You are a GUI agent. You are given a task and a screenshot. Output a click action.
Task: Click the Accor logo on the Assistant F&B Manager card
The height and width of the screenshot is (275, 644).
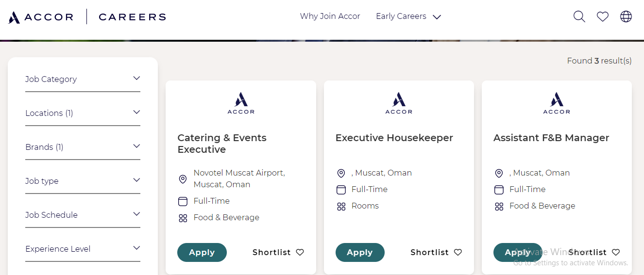(557, 103)
